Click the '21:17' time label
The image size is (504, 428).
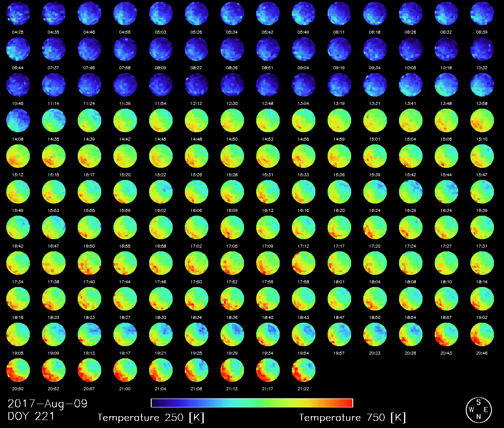[x=268, y=389]
